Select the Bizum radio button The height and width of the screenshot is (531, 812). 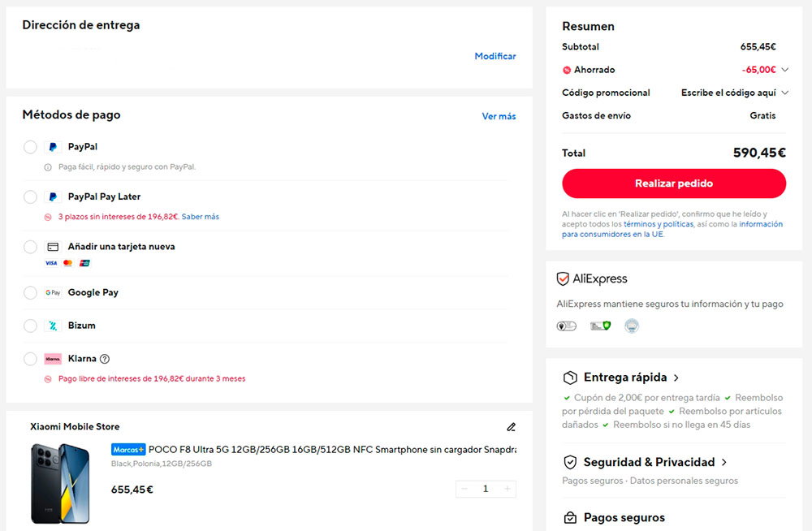click(30, 326)
